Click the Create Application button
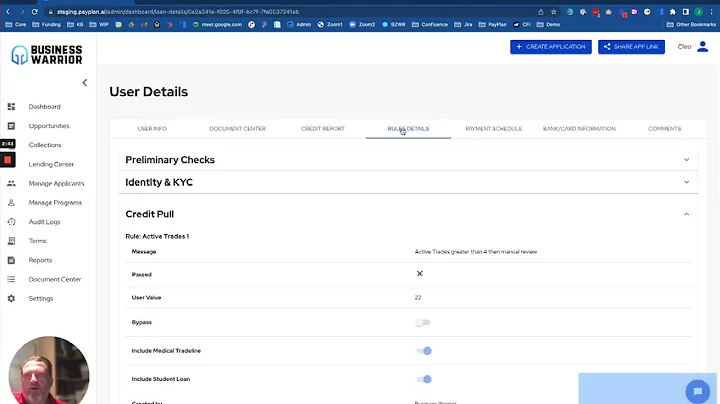720x404 pixels. coord(550,47)
